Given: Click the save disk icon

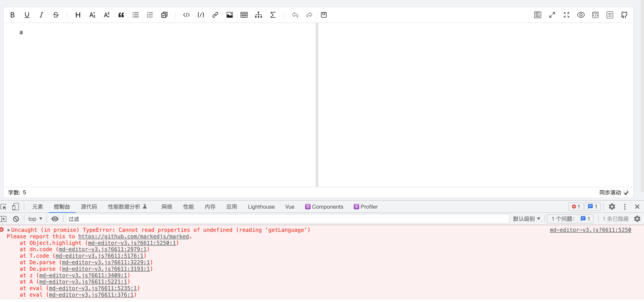Looking at the screenshot, I should (324, 15).
